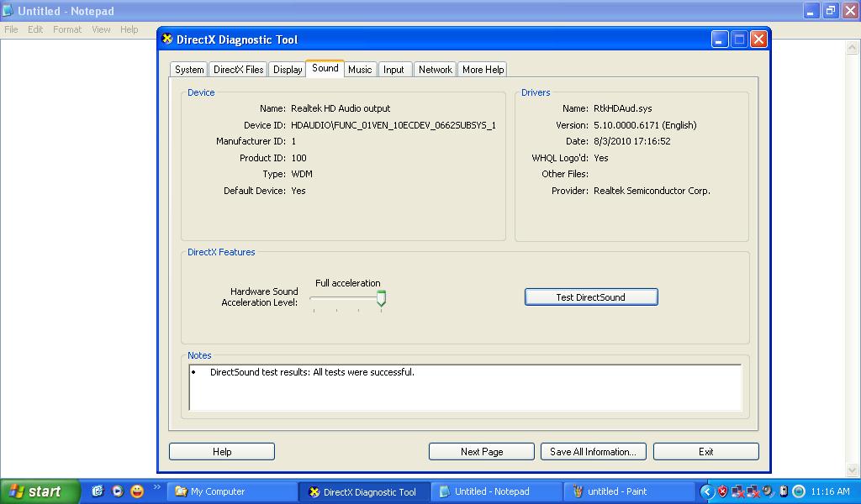Click the Notepad icon in title bar
Screen dimensions: 861x504
point(8,11)
